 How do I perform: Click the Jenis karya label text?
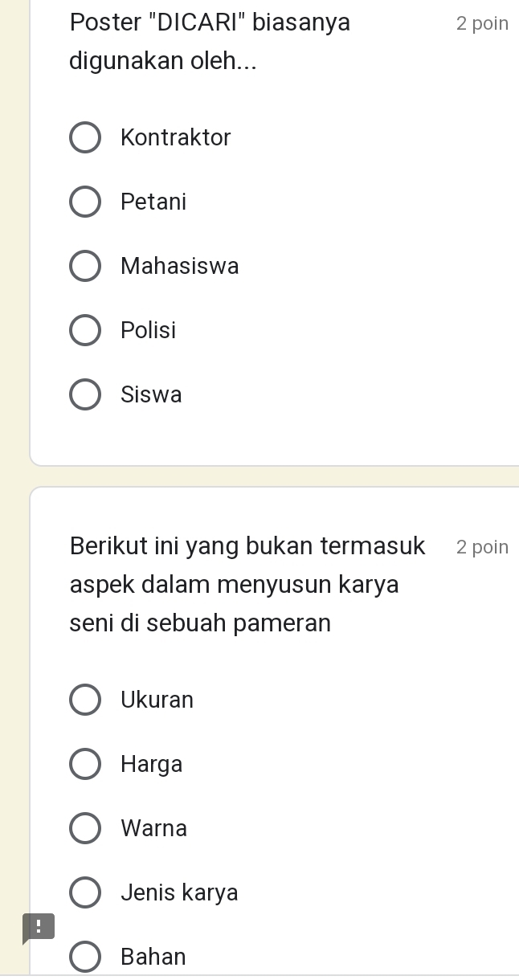point(180,892)
